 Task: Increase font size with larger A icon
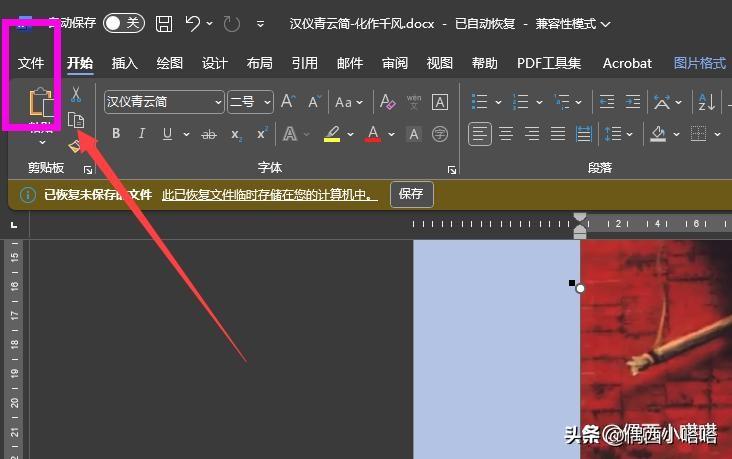click(x=288, y=101)
